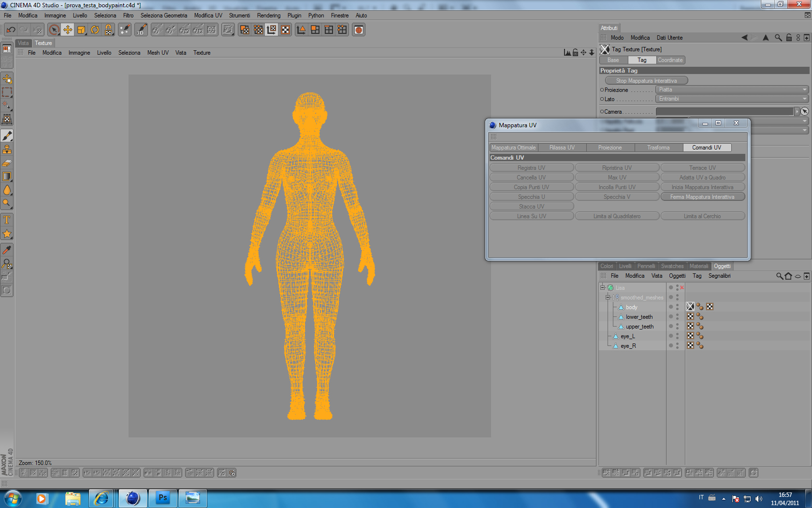Collapse the smoothed_meshes tree node
Screen dimensions: 812x508
click(x=608, y=298)
